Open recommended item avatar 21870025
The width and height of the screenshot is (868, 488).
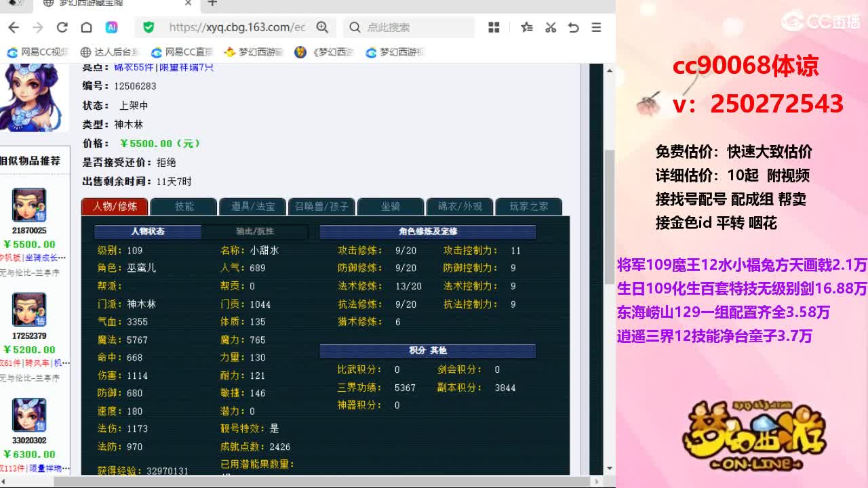tap(29, 205)
